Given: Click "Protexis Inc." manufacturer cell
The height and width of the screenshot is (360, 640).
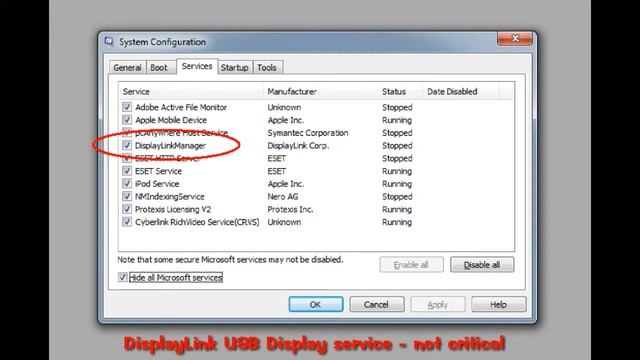Looking at the screenshot, I should [x=290, y=209].
